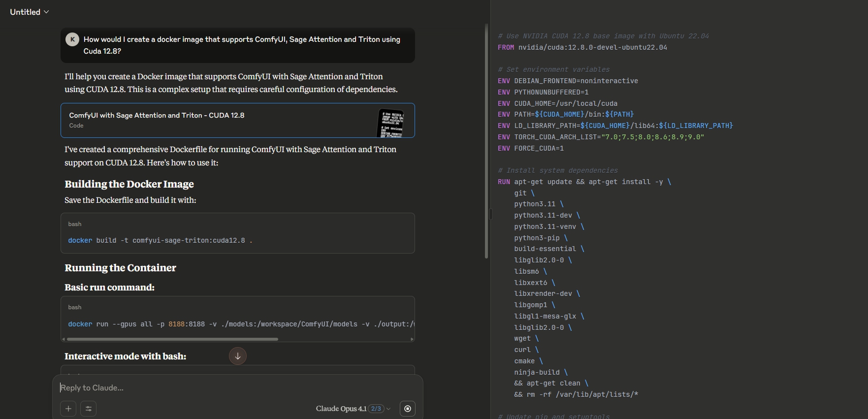Click the docker build command text

160,241
